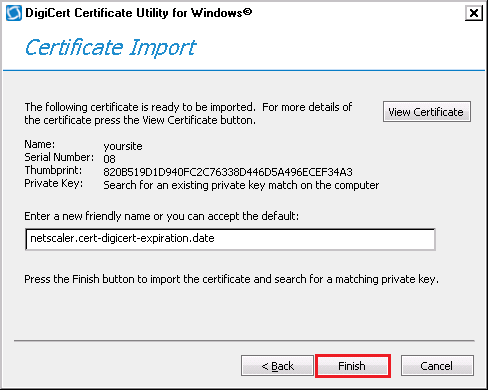
Task: Click the friendly name prompt label
Action: pos(162,216)
